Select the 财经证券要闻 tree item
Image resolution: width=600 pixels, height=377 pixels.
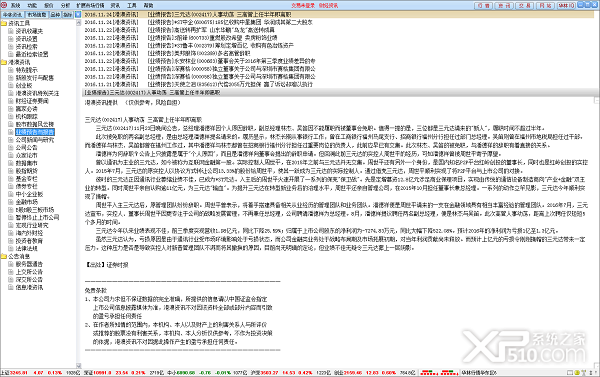pyautogui.click(x=32, y=101)
